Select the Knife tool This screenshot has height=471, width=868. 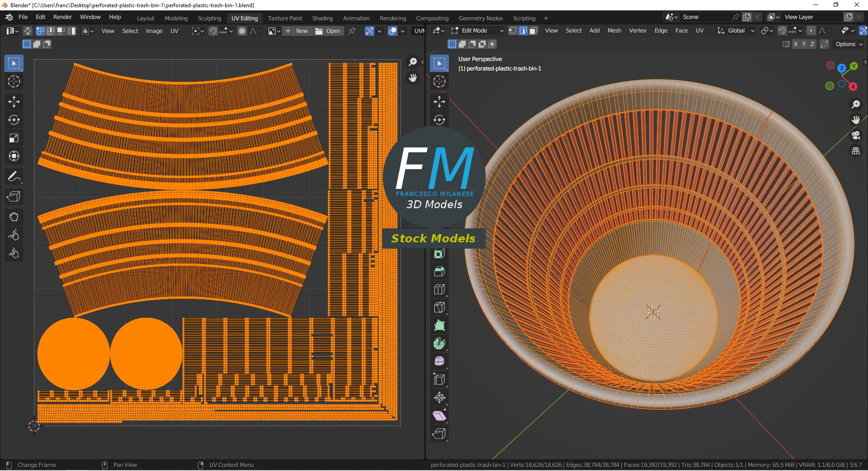tap(439, 307)
